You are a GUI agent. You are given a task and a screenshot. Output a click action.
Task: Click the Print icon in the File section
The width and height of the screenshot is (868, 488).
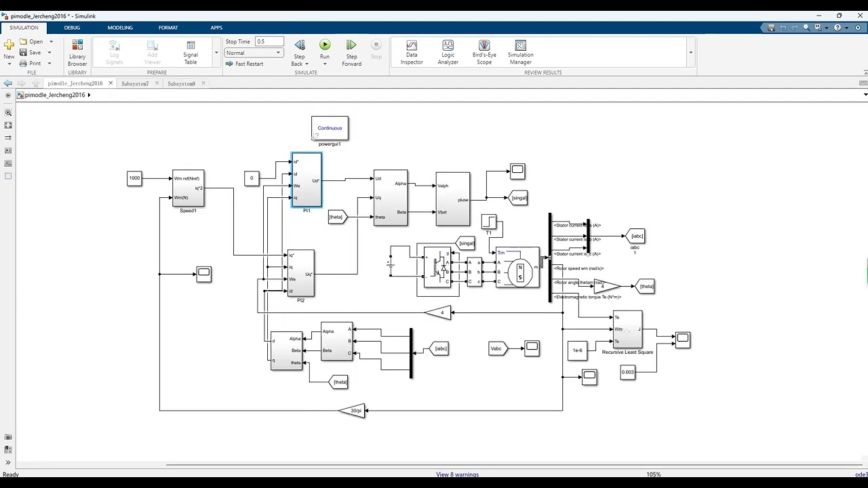(x=24, y=63)
